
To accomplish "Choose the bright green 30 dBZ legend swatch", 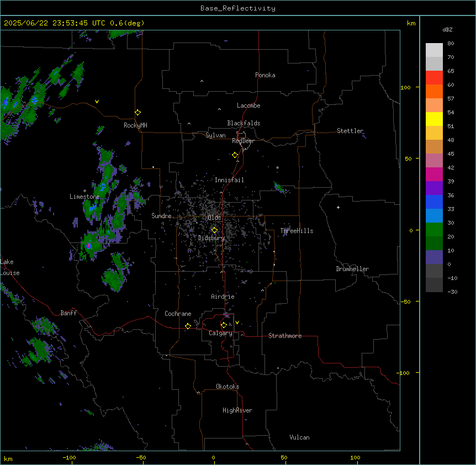I will click(x=434, y=230).
